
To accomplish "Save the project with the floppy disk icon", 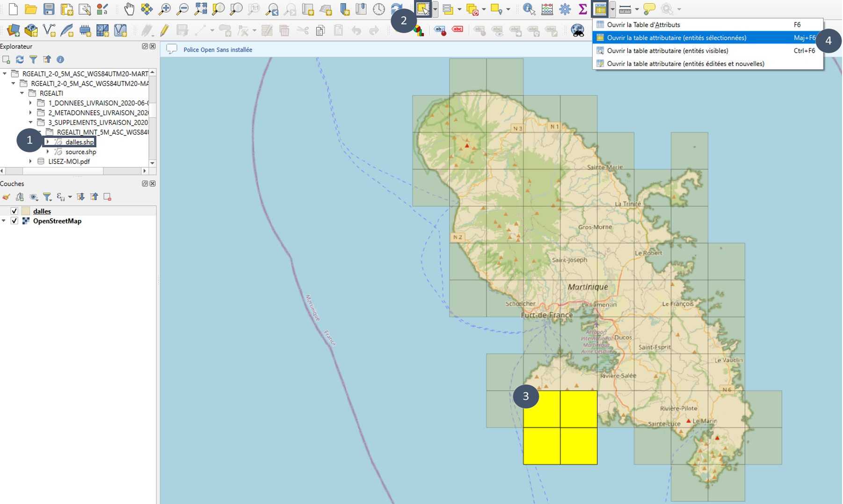I will pyautogui.click(x=49, y=9).
